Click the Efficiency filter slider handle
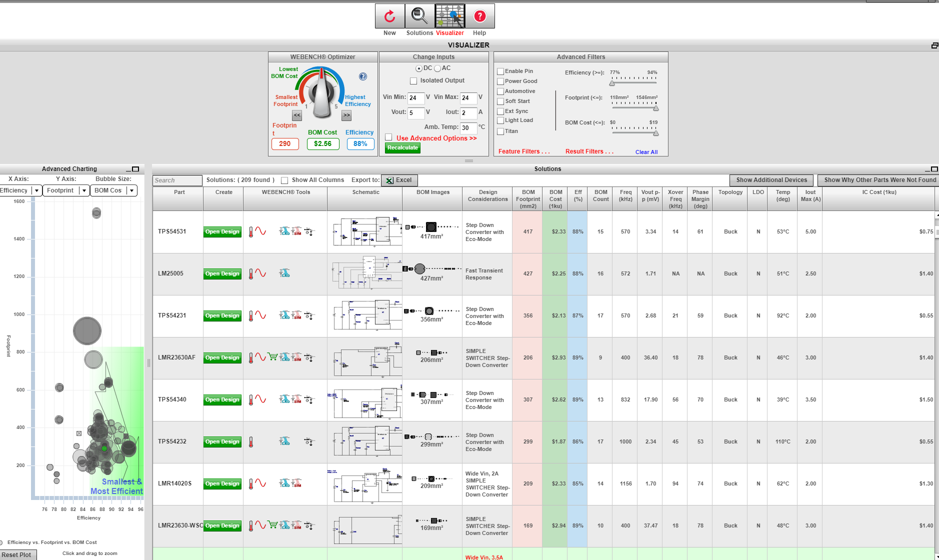The image size is (939, 560). pyautogui.click(x=612, y=83)
